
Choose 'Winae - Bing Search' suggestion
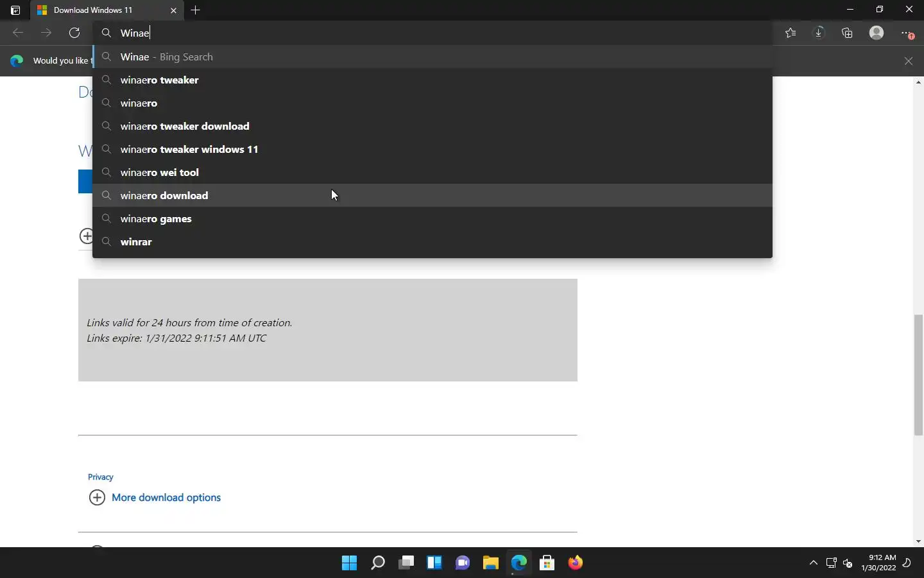click(432, 57)
